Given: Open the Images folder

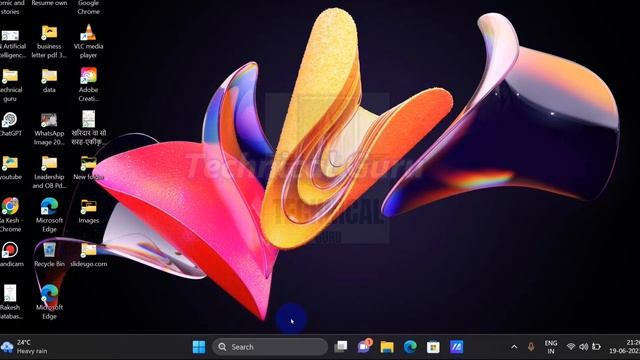Looking at the screenshot, I should click(x=88, y=211).
